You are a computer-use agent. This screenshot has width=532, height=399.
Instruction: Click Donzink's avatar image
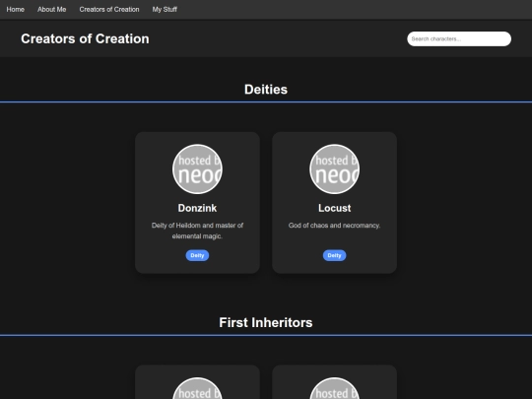click(197, 169)
